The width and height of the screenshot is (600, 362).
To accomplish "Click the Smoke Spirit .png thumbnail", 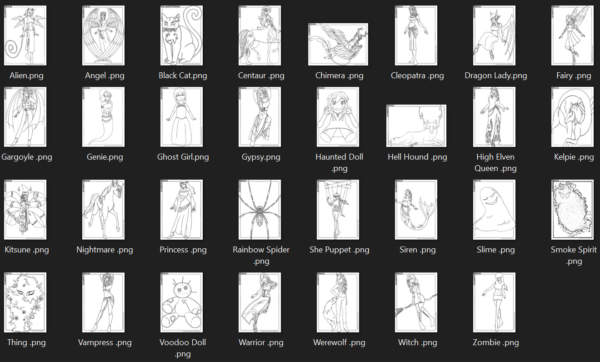I will pos(572,210).
